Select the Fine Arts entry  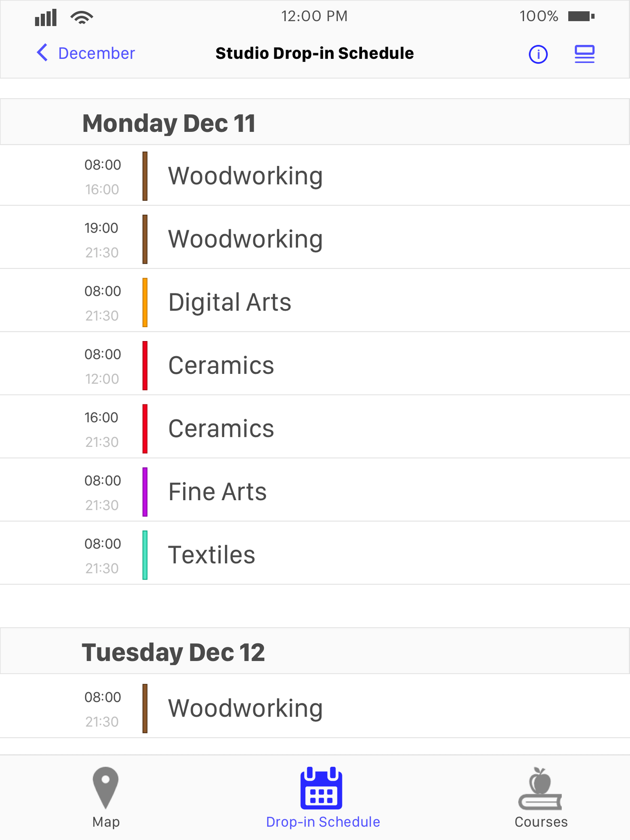(315, 491)
